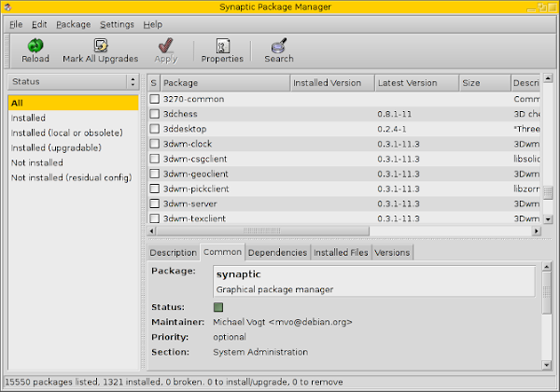The image size is (560, 392).
Task: Select Installed (upgradable) filter
Action: (x=73, y=147)
